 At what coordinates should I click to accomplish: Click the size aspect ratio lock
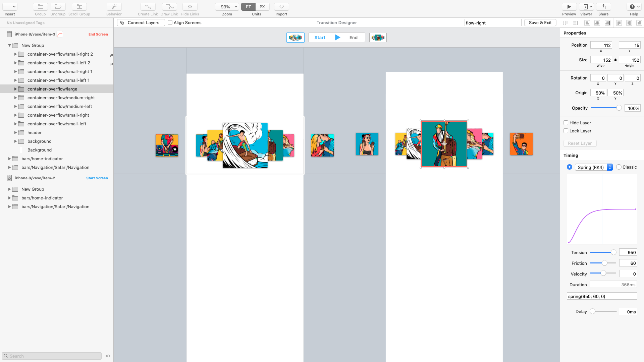click(x=615, y=60)
